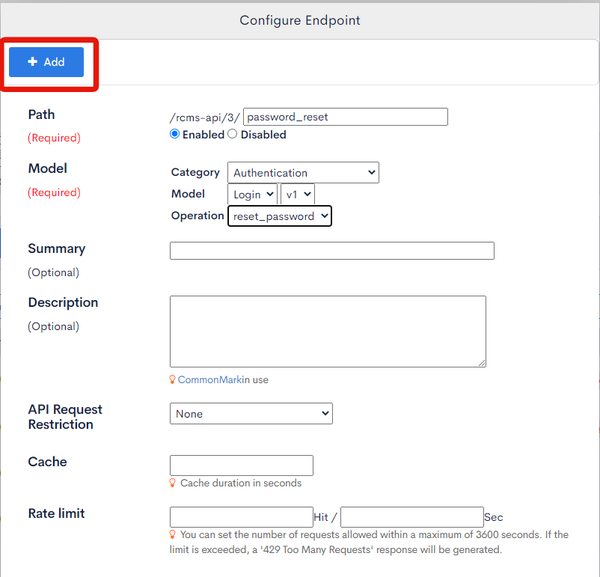600x577 pixels.
Task: Open the CommonMark link
Action: [210, 380]
